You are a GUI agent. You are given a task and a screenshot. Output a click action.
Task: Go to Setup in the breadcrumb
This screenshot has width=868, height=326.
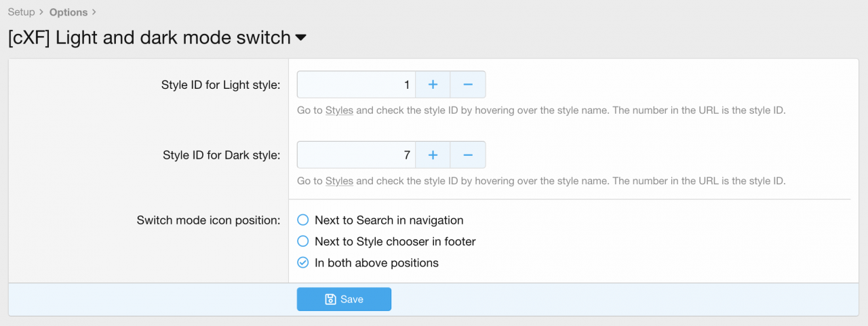(x=21, y=12)
